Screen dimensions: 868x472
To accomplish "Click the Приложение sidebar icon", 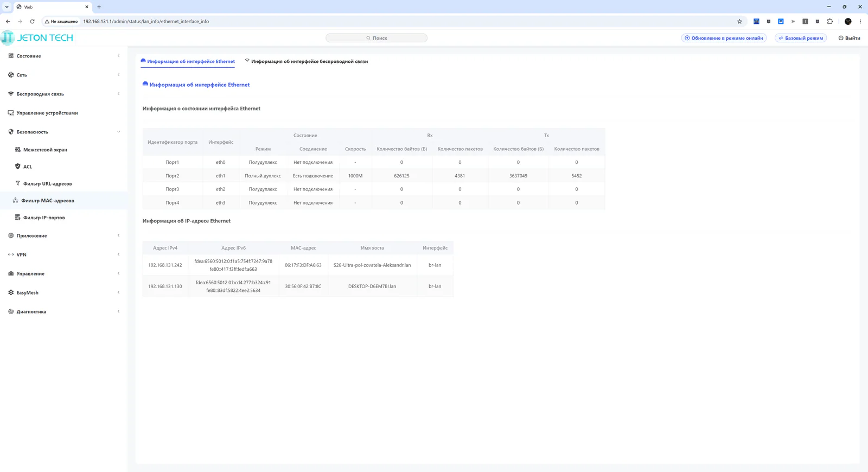I will 11,235.
